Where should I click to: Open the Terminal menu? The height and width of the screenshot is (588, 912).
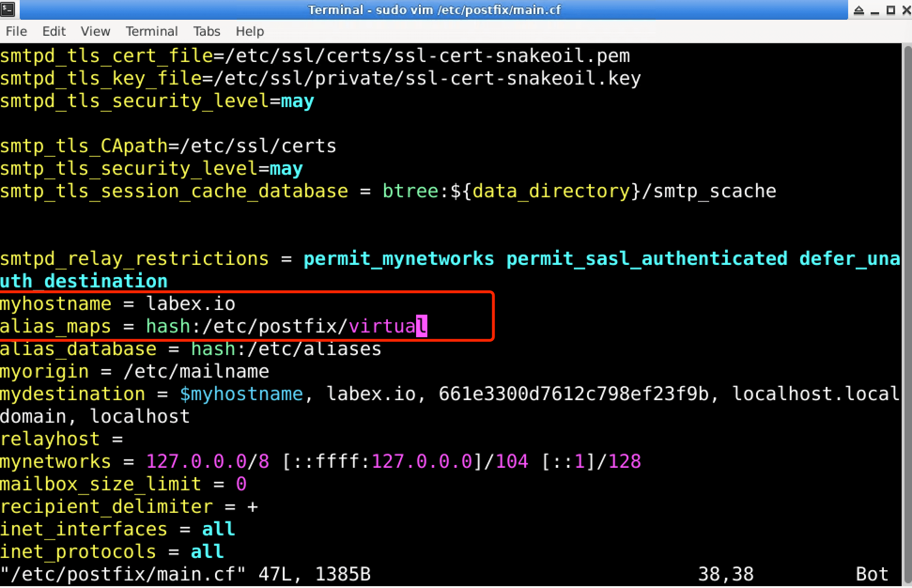[x=151, y=31]
